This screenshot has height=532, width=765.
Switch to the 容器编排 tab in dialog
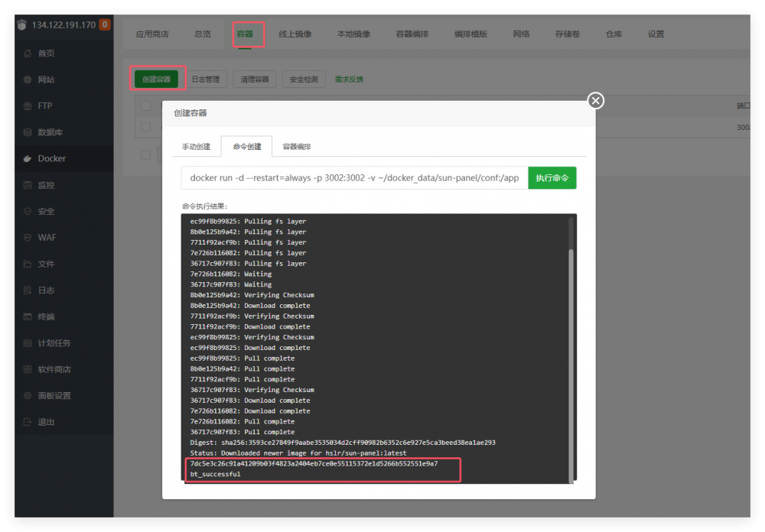[x=297, y=147]
